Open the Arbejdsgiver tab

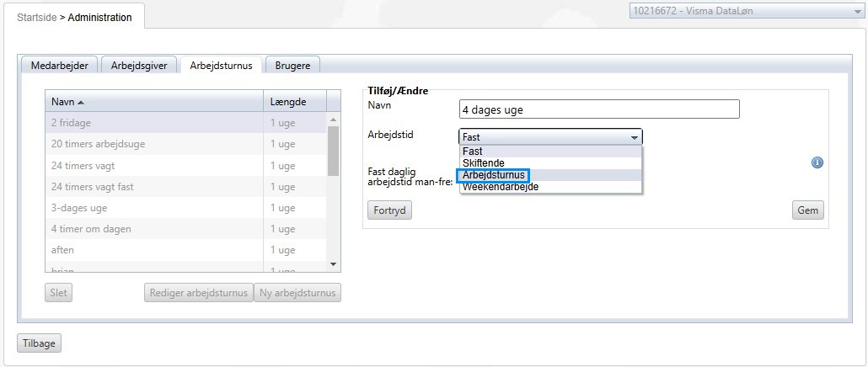pyautogui.click(x=139, y=66)
